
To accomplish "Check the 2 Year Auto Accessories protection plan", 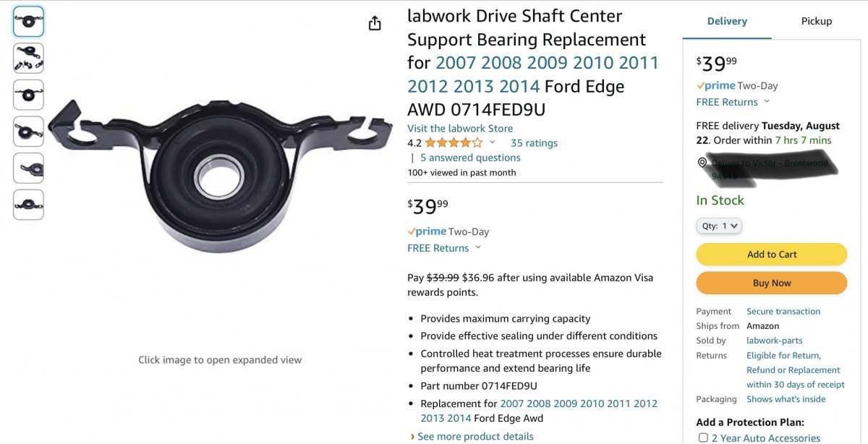I will [703, 437].
